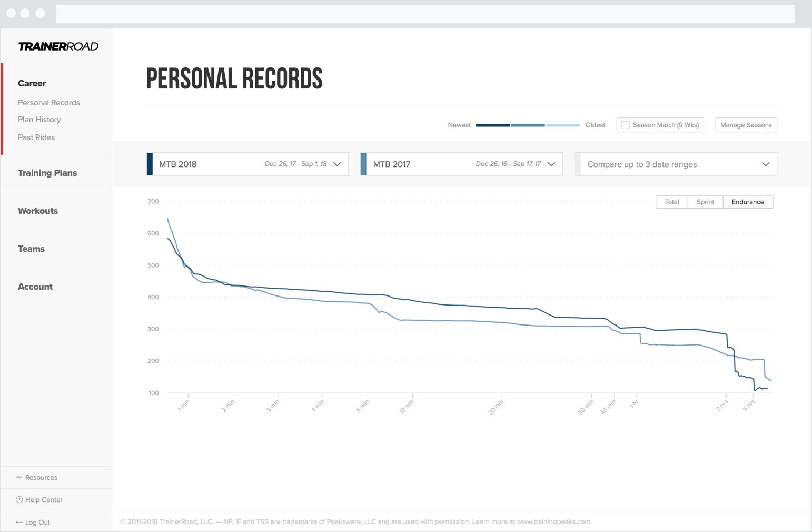Click the Newest legend label
This screenshot has height=532, width=812.
pos(459,125)
